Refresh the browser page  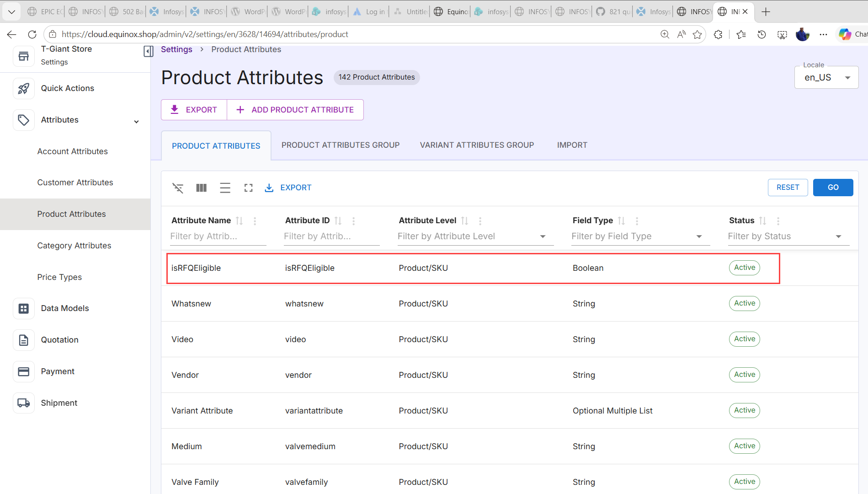click(x=32, y=34)
